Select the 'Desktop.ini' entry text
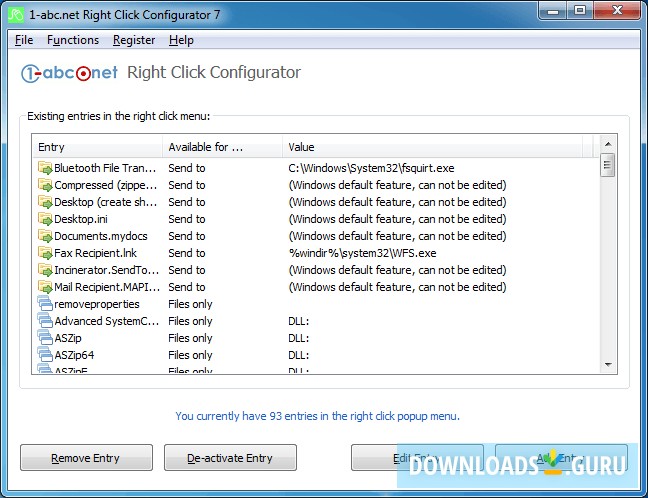Image resolution: width=648 pixels, height=498 pixels. tap(81, 219)
